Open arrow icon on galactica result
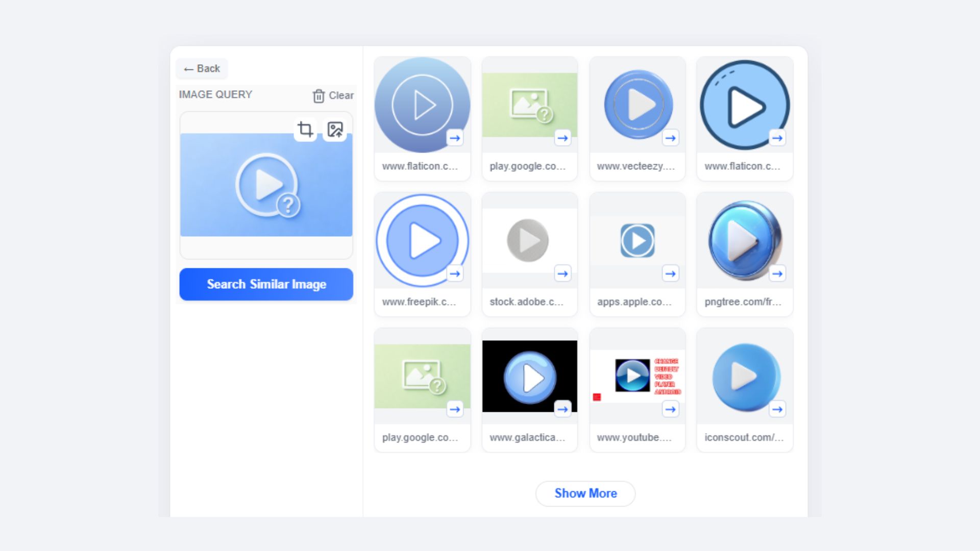Viewport: 980px width, 551px height. tap(562, 409)
